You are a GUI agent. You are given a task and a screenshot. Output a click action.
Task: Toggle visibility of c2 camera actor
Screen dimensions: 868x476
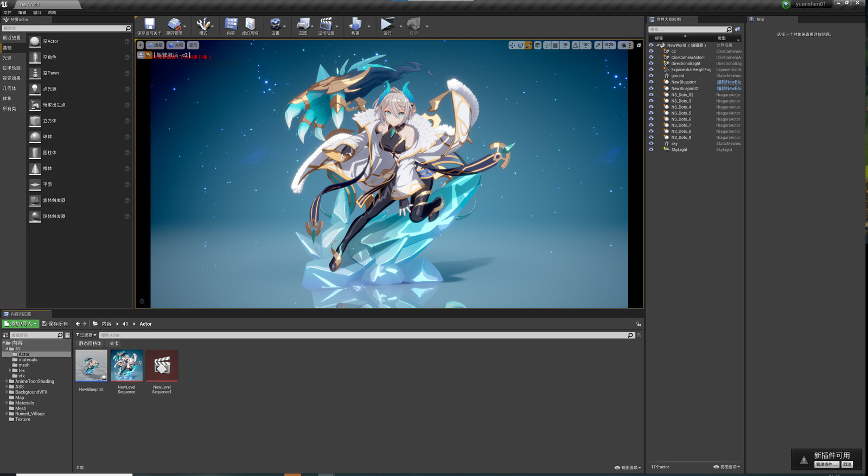651,51
